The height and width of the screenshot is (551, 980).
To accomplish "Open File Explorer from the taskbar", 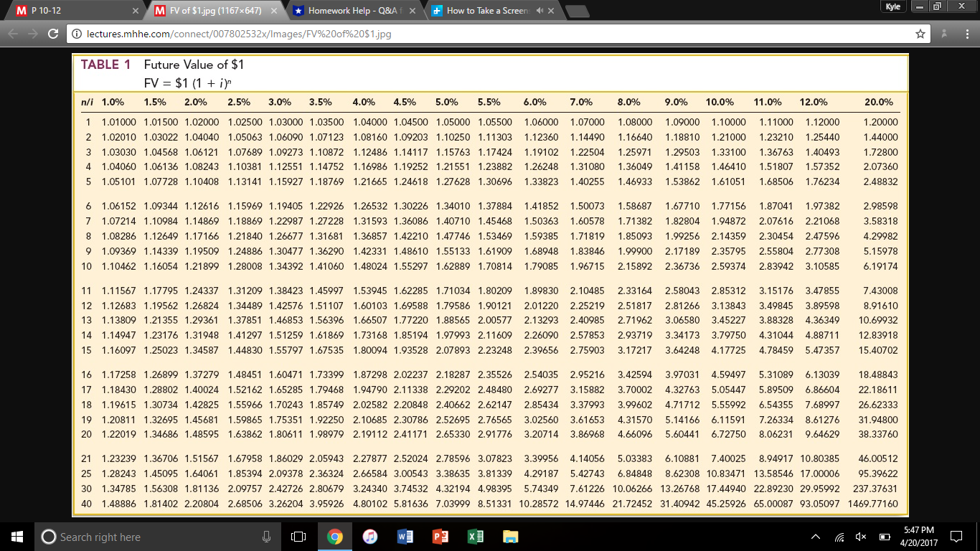I will point(509,534).
